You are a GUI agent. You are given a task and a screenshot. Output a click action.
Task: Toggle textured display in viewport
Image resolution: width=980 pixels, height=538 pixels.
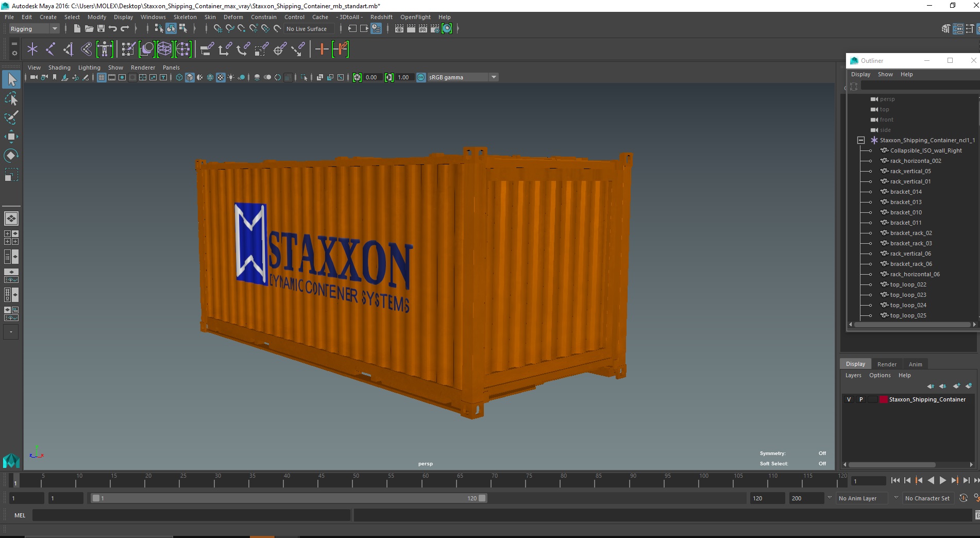point(221,77)
